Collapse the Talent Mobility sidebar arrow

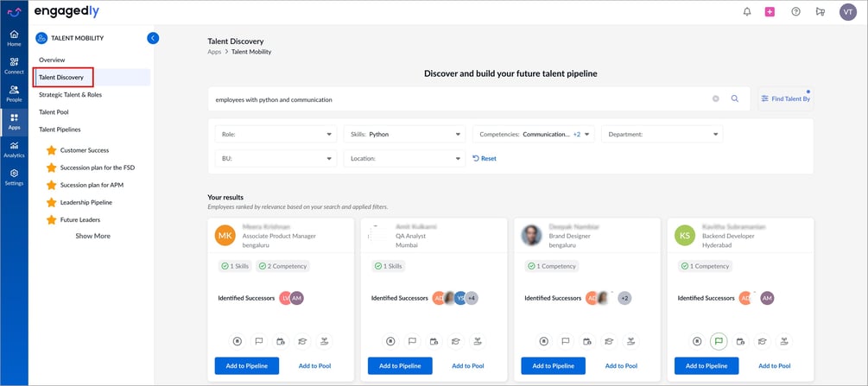click(x=154, y=38)
